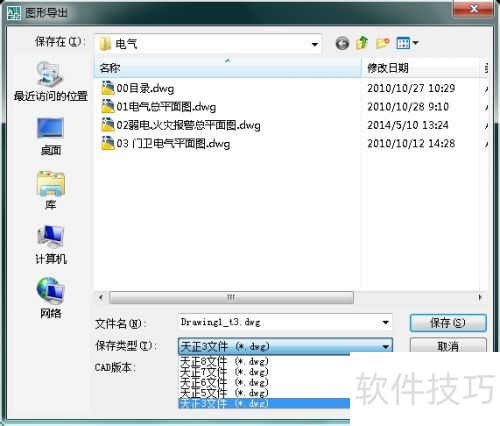Open the view menu icon

pos(407,43)
